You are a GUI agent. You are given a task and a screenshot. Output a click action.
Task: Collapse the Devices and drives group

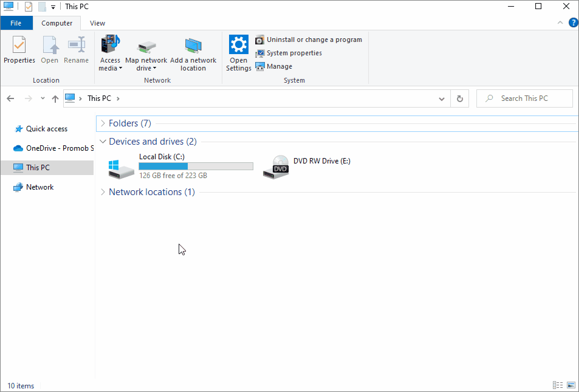(x=103, y=142)
